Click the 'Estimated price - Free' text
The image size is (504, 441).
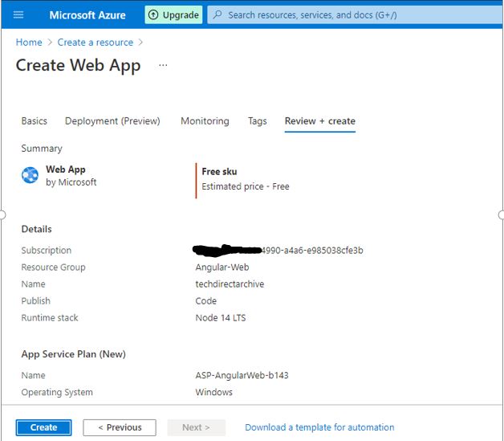[x=246, y=186]
